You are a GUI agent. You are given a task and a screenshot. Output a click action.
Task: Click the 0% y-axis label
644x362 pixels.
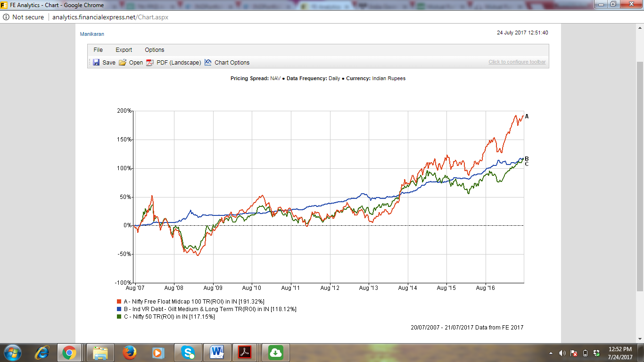[x=128, y=225]
